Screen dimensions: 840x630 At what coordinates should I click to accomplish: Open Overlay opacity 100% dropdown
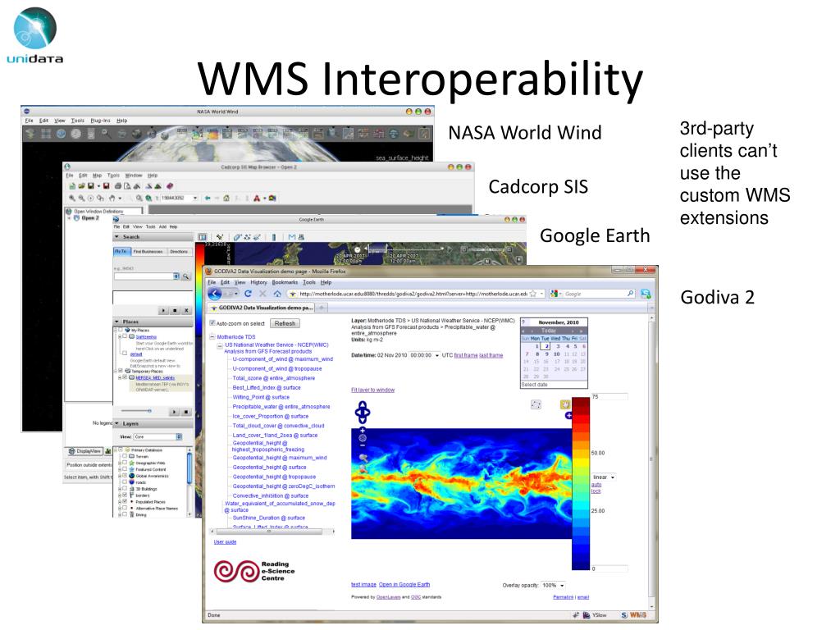[553, 585]
